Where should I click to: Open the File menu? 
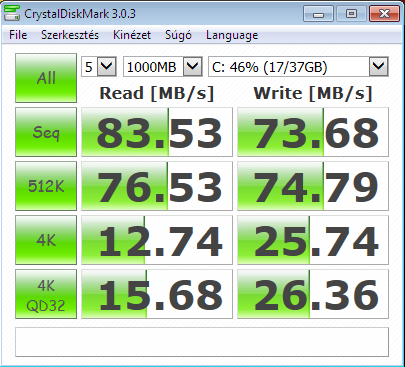tap(18, 35)
